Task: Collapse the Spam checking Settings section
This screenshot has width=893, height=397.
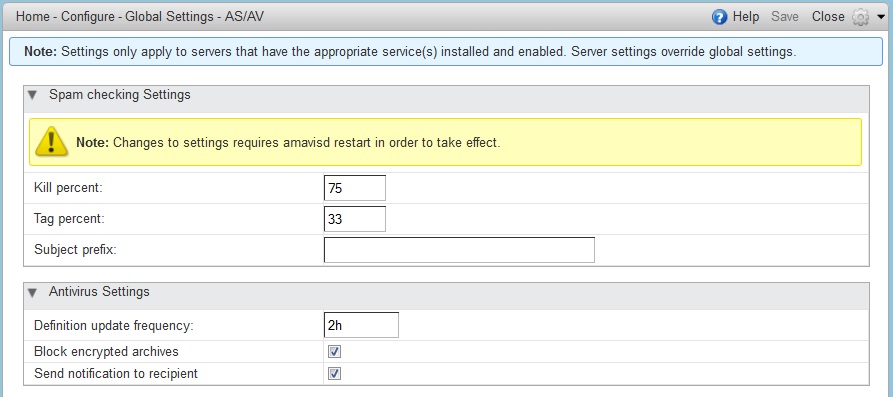Action: 32,95
